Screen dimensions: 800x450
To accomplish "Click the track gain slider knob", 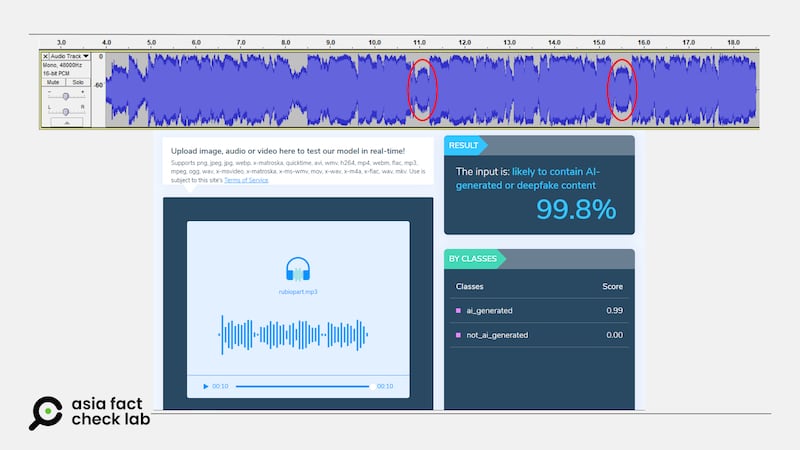I will click(66, 96).
